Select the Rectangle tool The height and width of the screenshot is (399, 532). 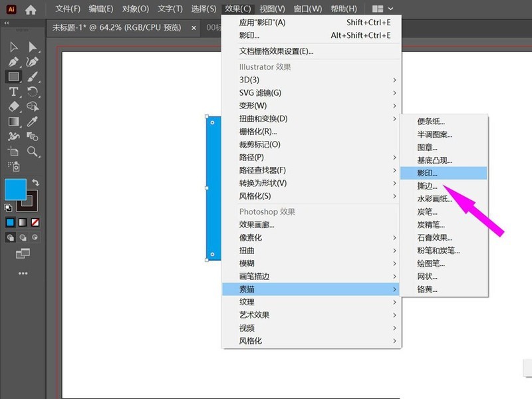point(13,76)
